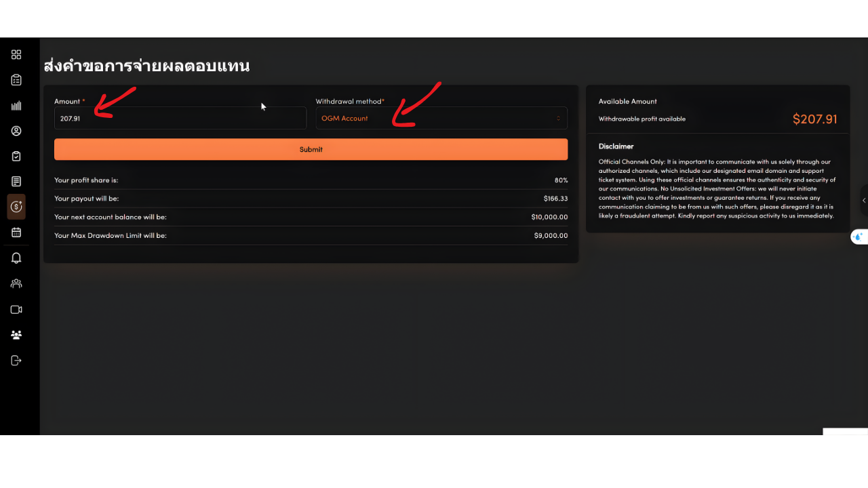Click the outlined people group icon
This screenshot has height=488, width=868.
(x=16, y=283)
